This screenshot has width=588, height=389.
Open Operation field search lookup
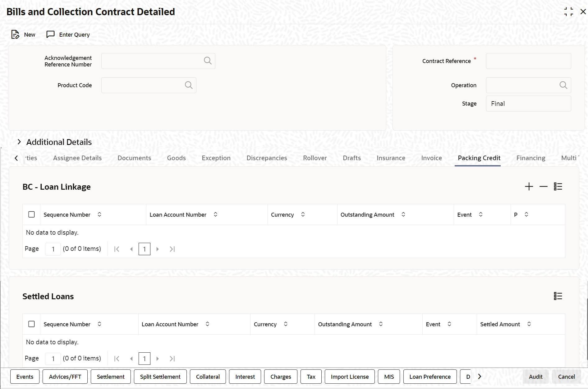coord(563,85)
